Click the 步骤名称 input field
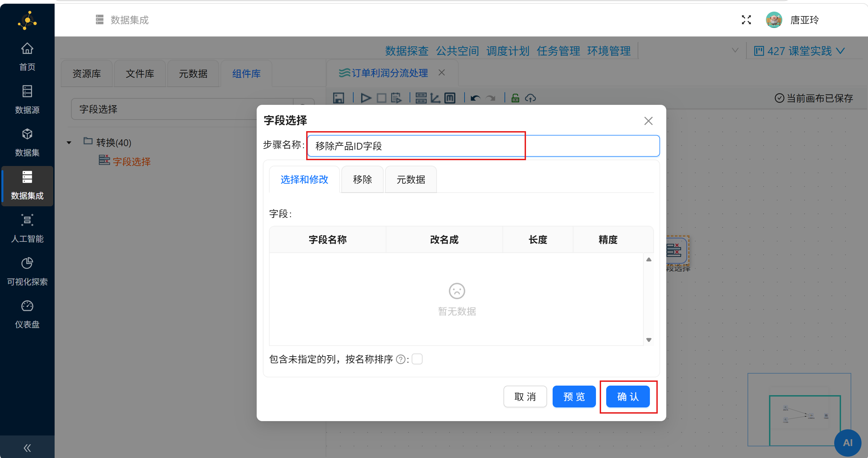 coord(483,146)
